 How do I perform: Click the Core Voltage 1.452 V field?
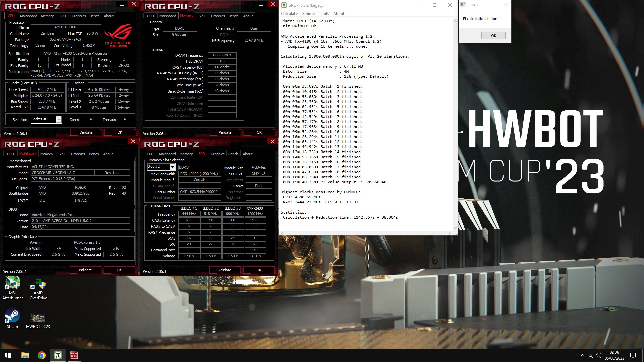89,45
